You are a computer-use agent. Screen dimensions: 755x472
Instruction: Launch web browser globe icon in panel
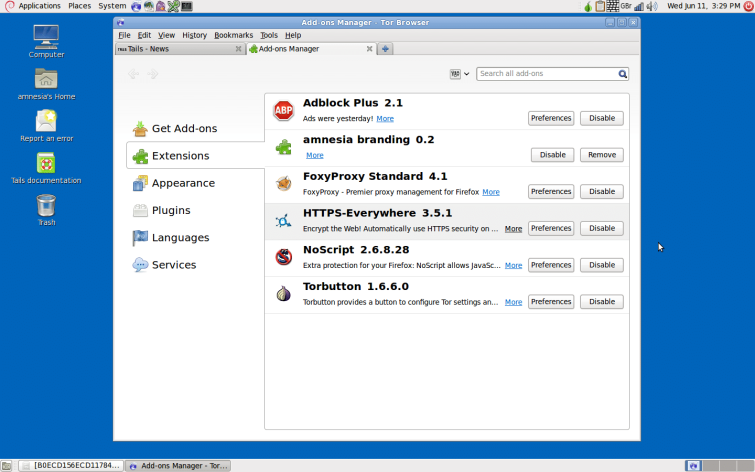pyautogui.click(x=136, y=6)
